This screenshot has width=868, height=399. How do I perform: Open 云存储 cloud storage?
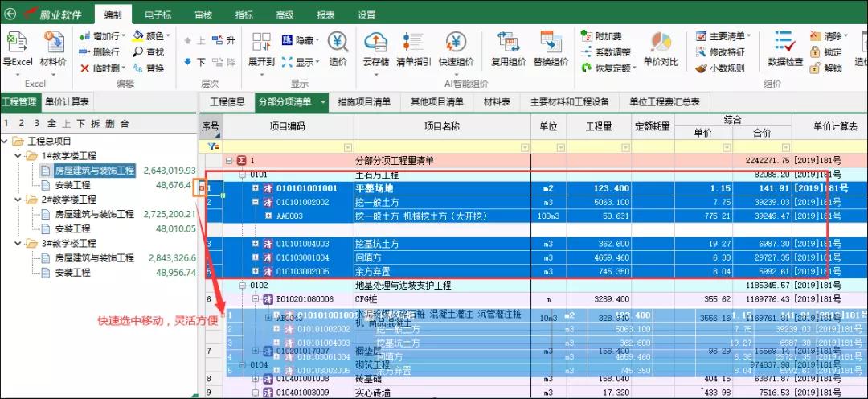(375, 44)
